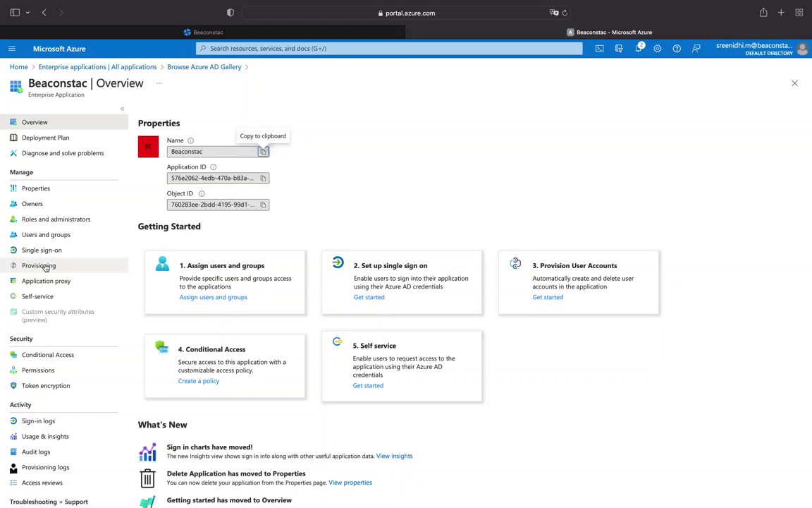Open Provisioning in the left menu
The height and width of the screenshot is (508, 812).
pos(64,265)
